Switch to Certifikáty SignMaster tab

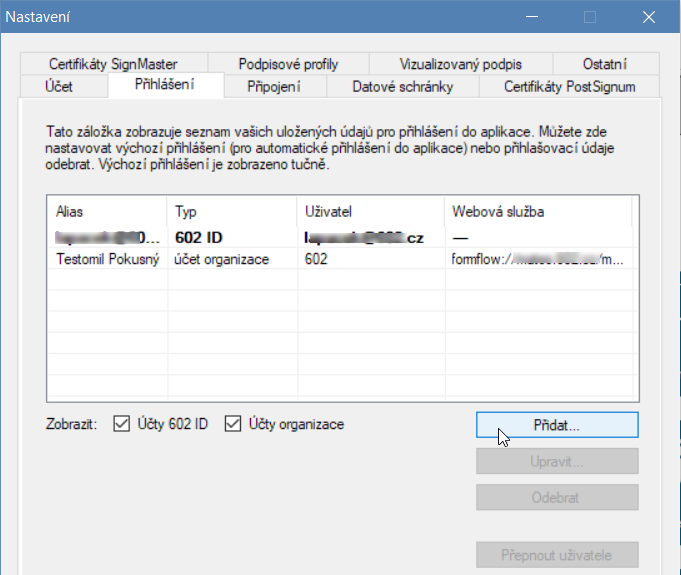(x=112, y=64)
